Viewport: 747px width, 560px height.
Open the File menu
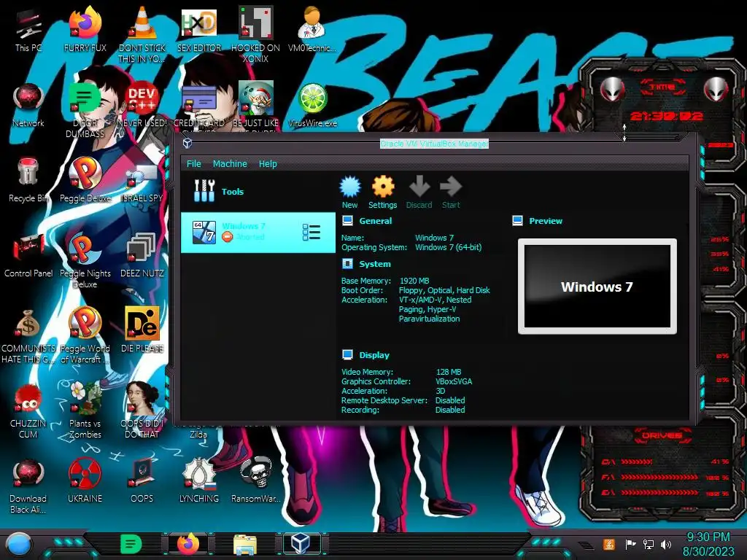(194, 164)
